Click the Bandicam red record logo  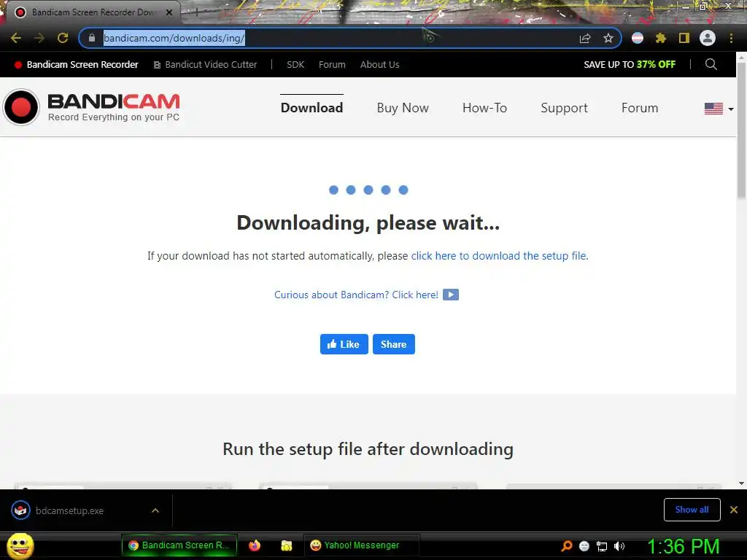click(x=21, y=107)
